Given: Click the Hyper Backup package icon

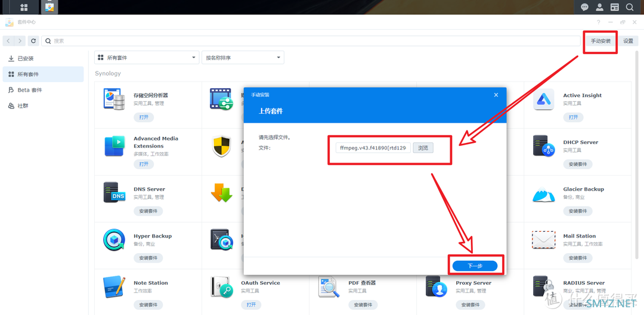Looking at the screenshot, I should click(114, 240).
